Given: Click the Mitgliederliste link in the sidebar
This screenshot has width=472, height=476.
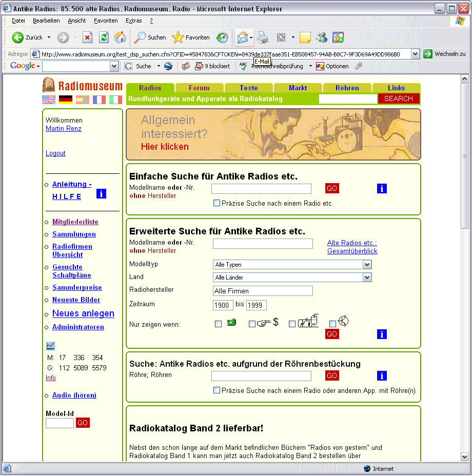Looking at the screenshot, I should coord(75,222).
